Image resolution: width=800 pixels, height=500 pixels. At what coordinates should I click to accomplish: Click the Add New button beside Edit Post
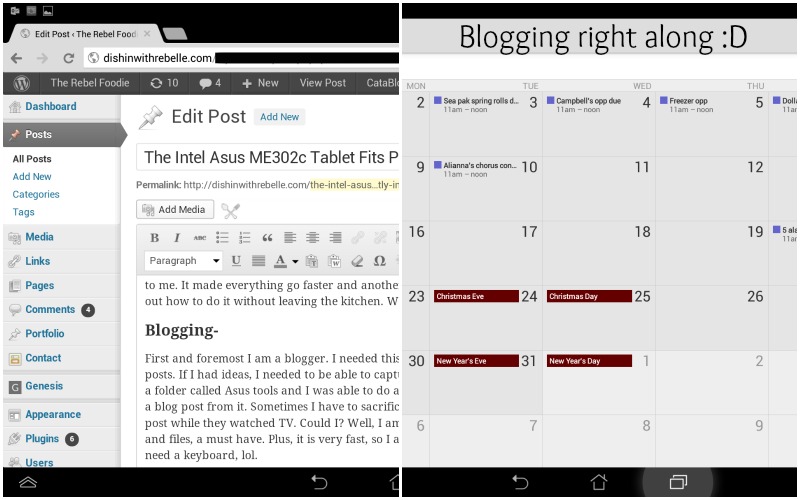pos(279,117)
